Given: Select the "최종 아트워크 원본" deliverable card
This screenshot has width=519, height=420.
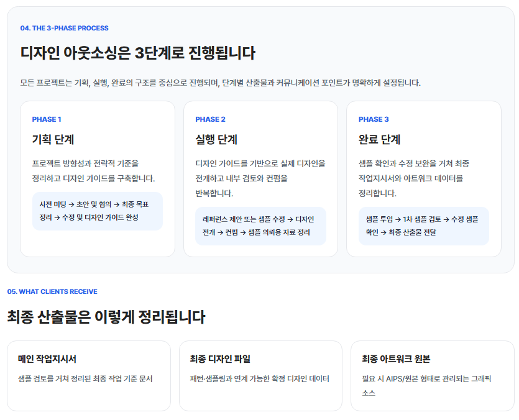Looking at the screenshot, I should 432,375.
